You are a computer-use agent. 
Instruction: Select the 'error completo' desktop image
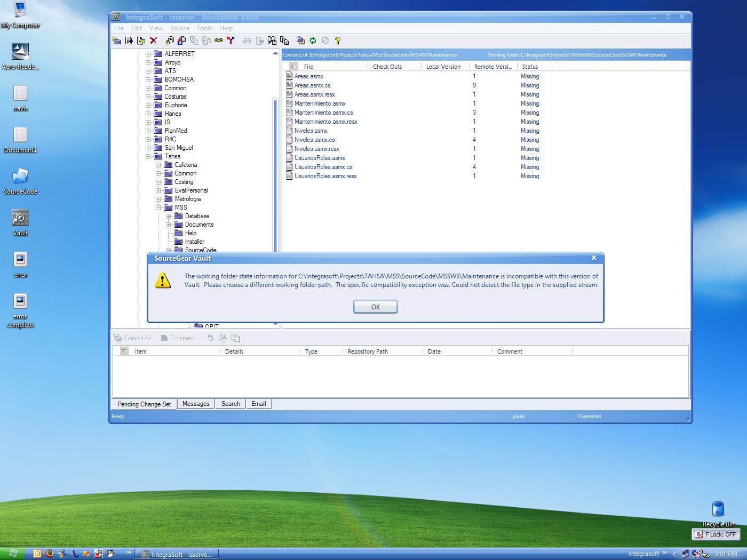pyautogui.click(x=20, y=311)
